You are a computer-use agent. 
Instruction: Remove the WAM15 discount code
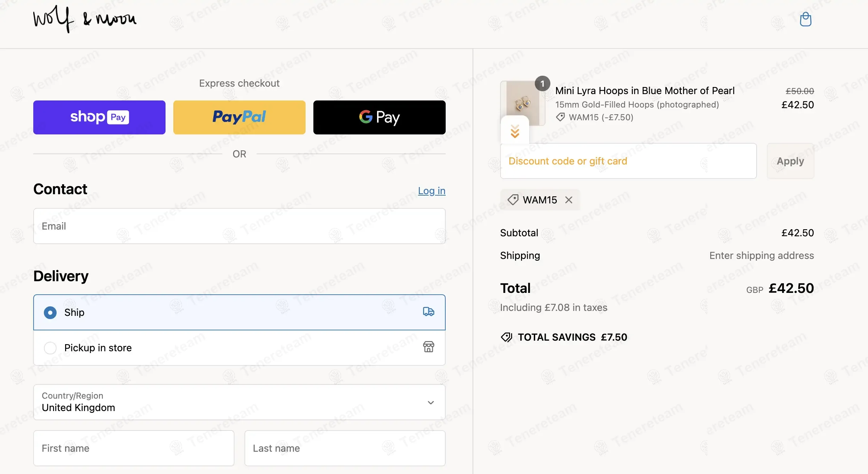tap(569, 200)
